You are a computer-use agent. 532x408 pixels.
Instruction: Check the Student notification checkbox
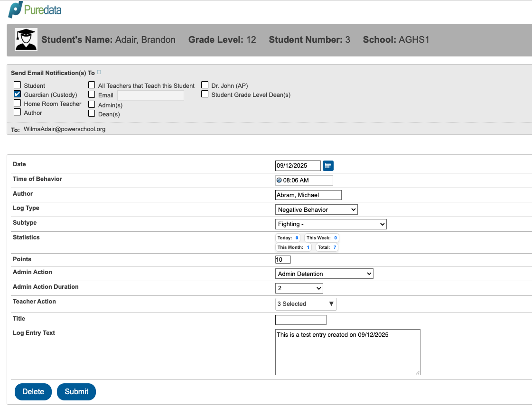click(17, 85)
